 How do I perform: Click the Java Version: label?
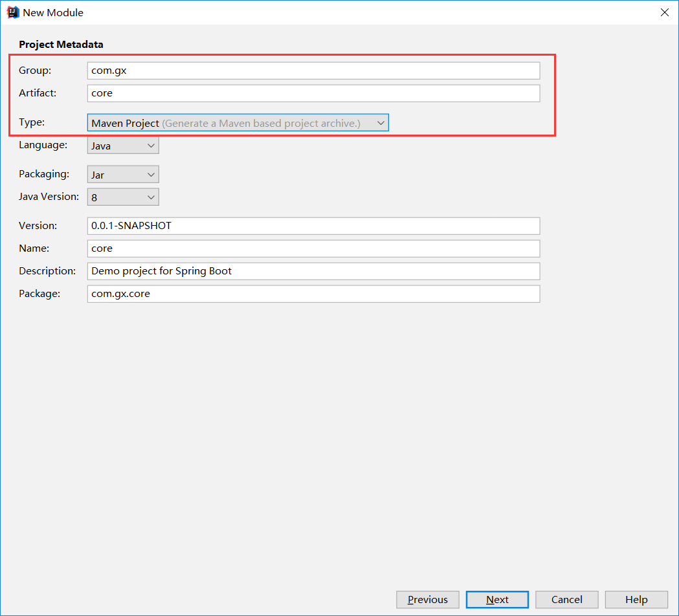(x=49, y=197)
